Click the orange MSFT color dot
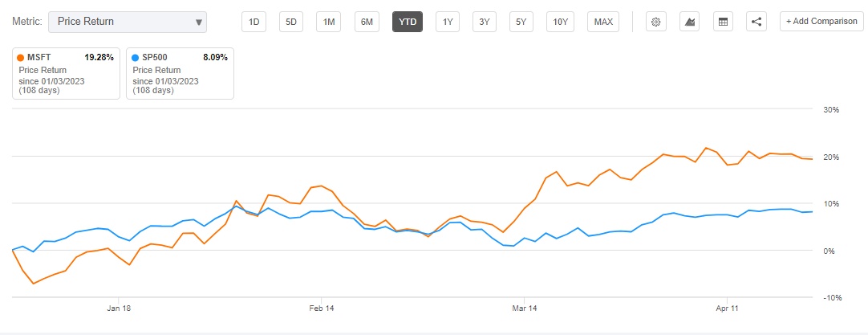 pyautogui.click(x=20, y=58)
